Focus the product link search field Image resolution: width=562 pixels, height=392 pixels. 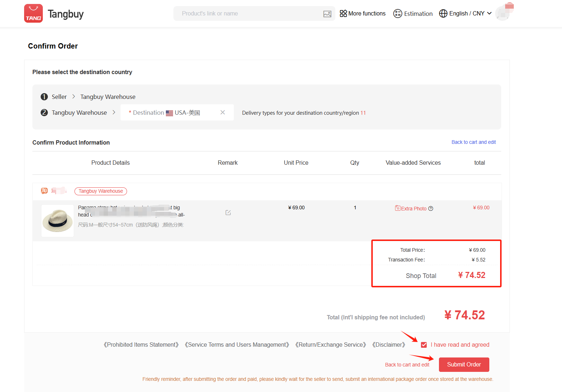[x=248, y=14]
